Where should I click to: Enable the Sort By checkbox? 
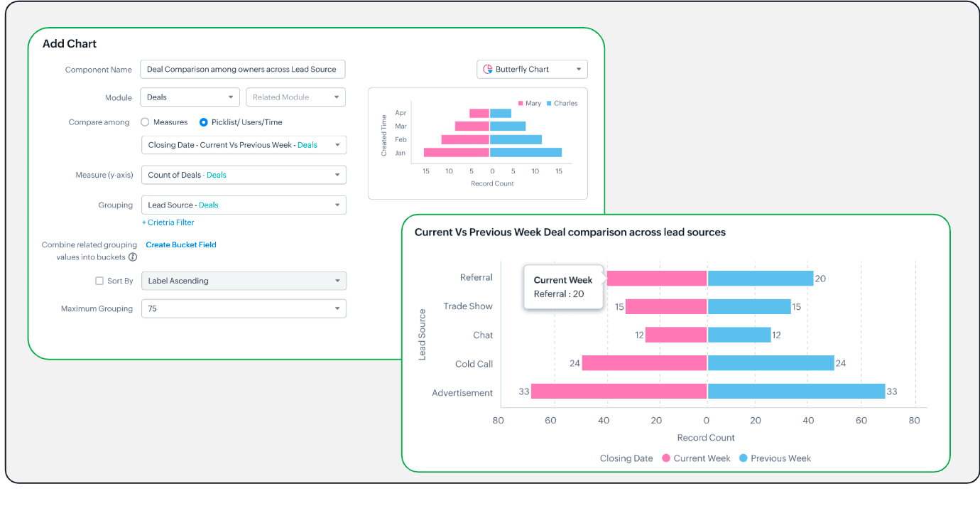99,281
